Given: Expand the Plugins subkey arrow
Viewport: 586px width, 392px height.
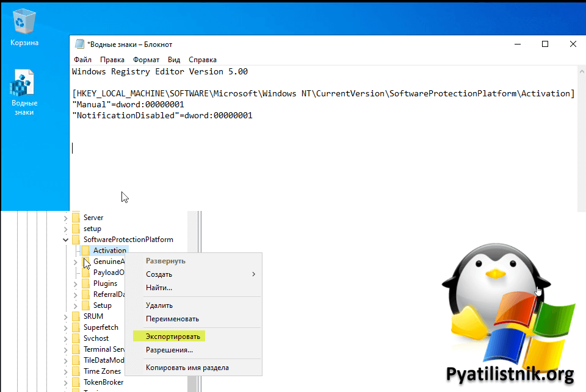Looking at the screenshot, I should [76, 283].
